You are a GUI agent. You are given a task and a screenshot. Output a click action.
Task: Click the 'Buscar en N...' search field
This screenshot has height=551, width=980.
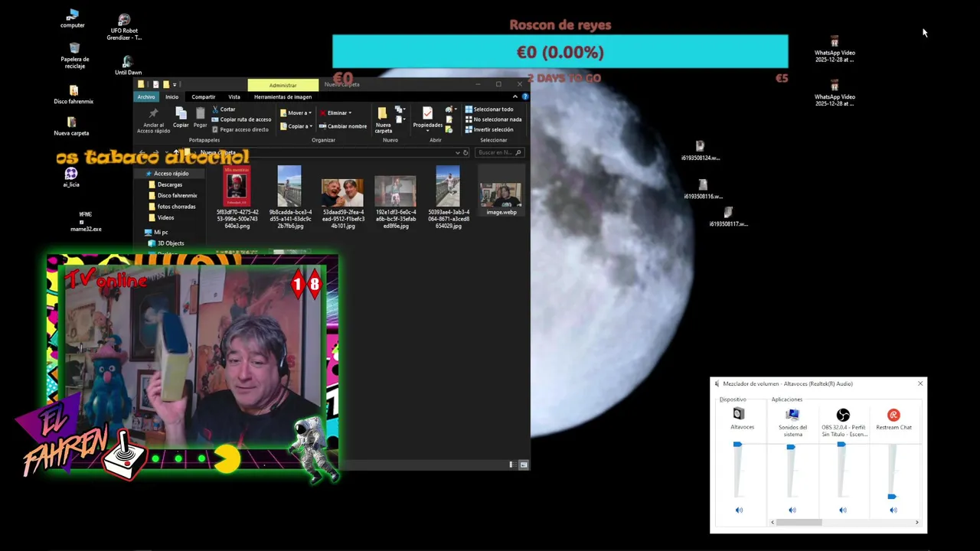499,152
